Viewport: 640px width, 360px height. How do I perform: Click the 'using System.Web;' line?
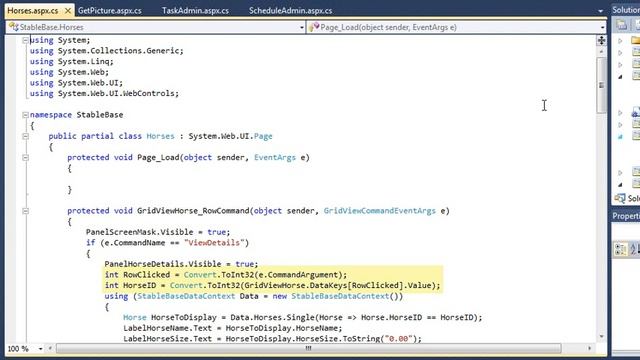pos(69,72)
